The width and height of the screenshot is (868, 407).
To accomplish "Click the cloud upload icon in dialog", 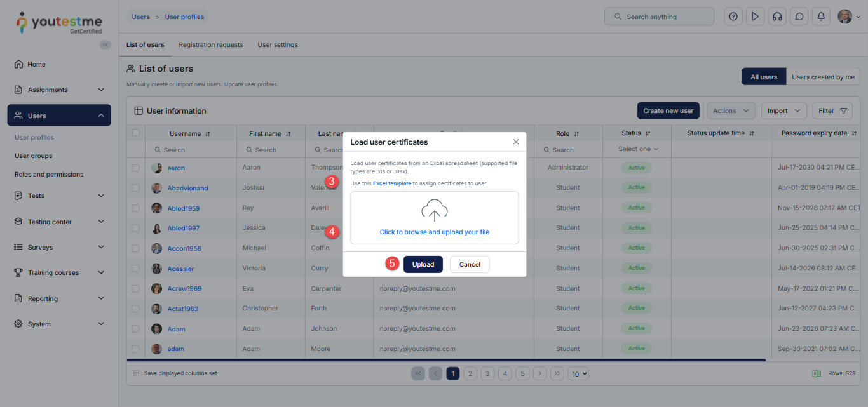I will 435,210.
